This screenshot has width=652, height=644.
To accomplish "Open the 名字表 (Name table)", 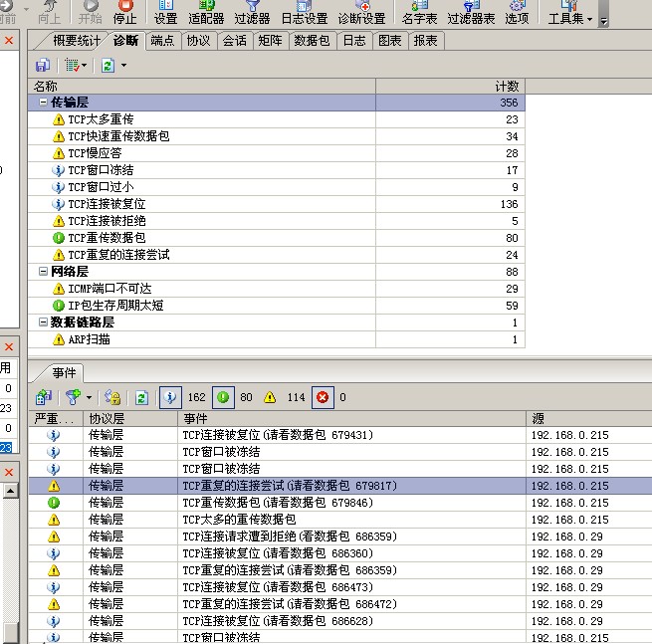I will (x=419, y=13).
